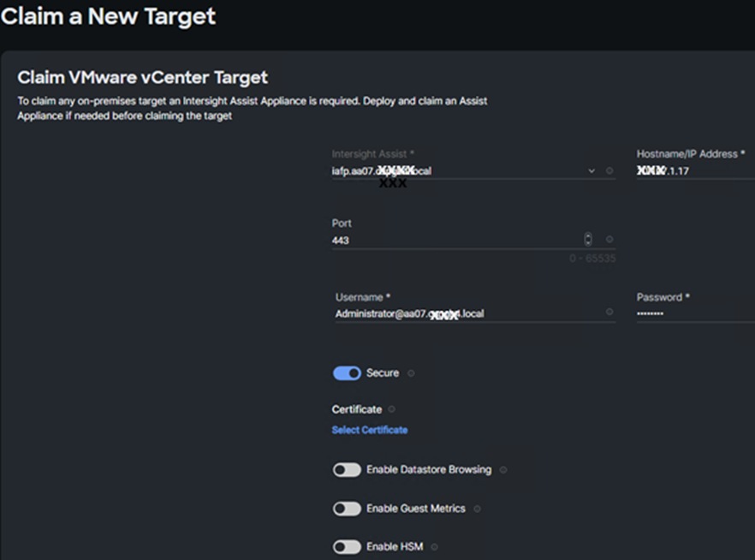Click into the Hostname/IP Address field
Screen dimensions: 755x560
click(x=693, y=171)
